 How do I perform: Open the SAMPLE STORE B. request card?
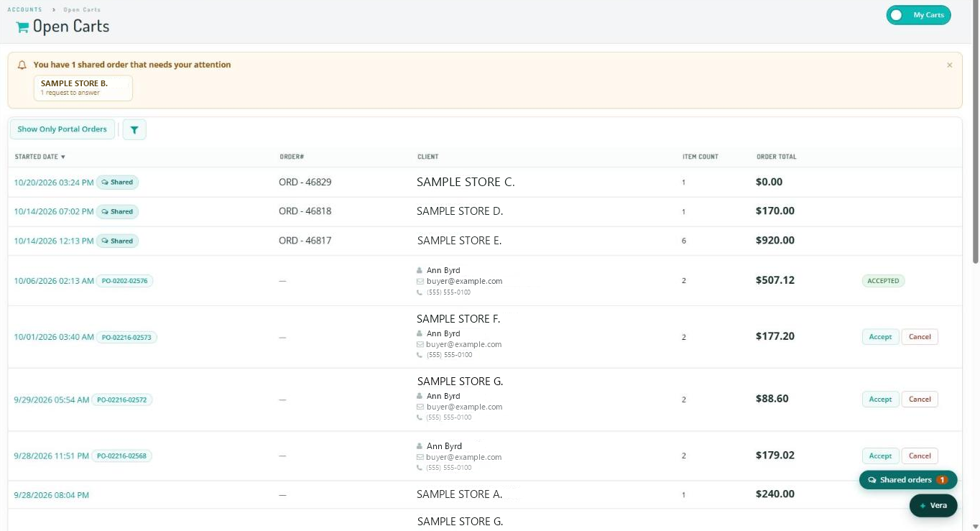coord(83,88)
